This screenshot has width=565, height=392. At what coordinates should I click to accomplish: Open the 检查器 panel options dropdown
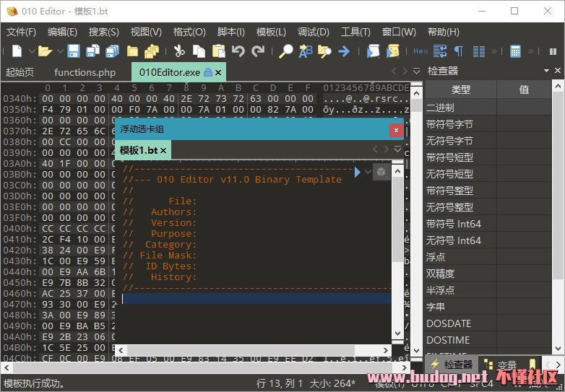click(x=546, y=71)
